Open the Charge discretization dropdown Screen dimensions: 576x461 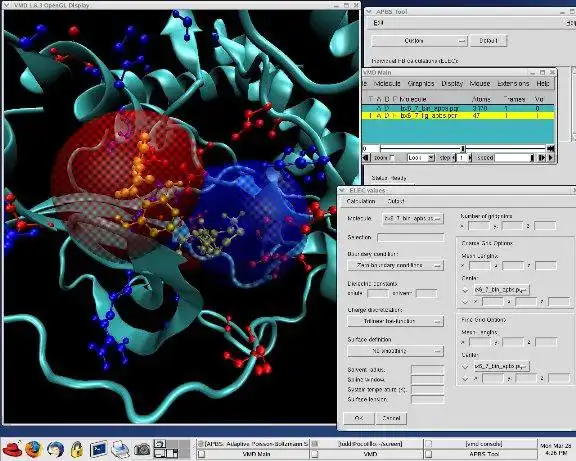395,321
